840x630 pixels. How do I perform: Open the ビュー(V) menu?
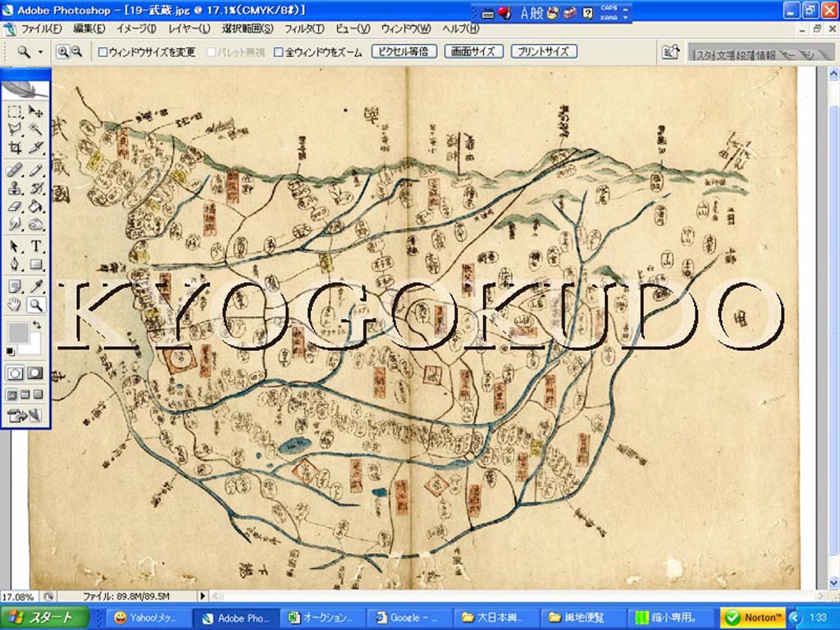pyautogui.click(x=353, y=29)
